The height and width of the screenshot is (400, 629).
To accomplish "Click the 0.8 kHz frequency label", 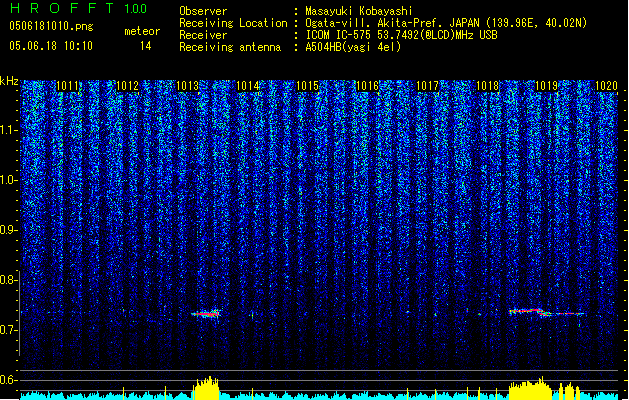I will (x=8, y=280).
